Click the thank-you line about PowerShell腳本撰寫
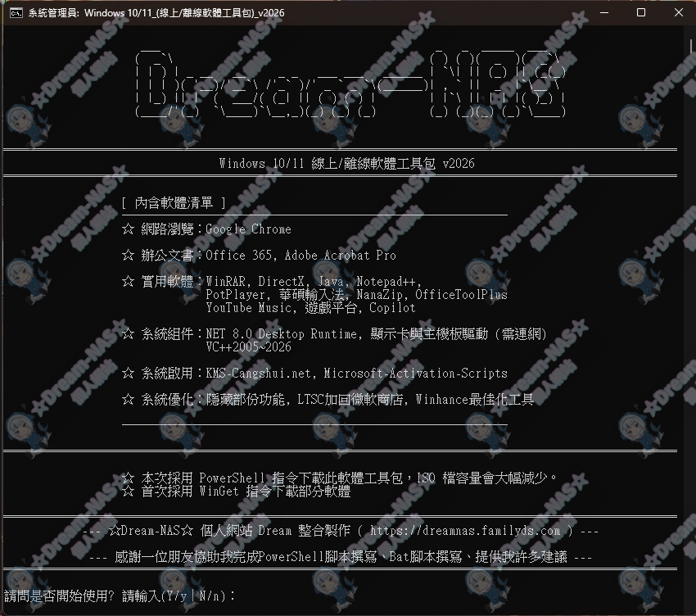This screenshot has width=696, height=616. pyautogui.click(x=341, y=556)
